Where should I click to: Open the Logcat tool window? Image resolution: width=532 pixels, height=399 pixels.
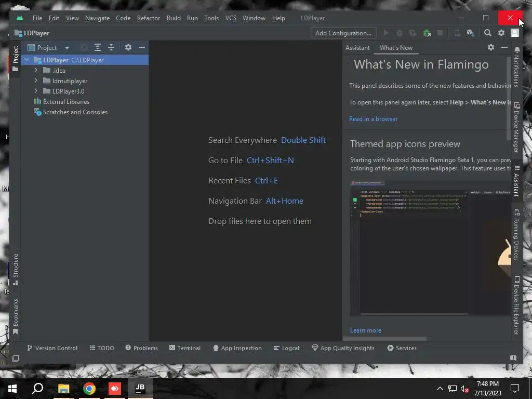coord(287,348)
